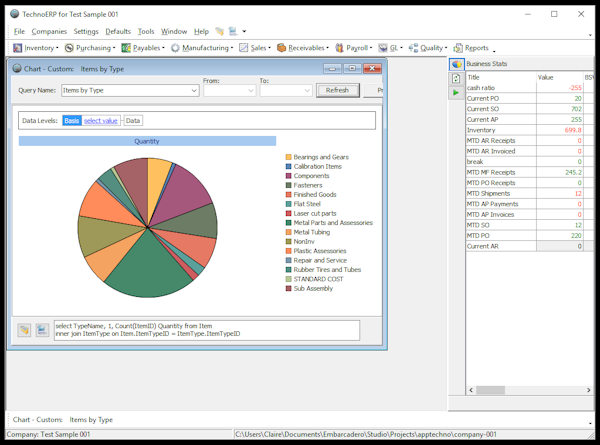Image resolution: width=600 pixels, height=445 pixels.
Task: Open the Sales module icon
Action: 243,48
